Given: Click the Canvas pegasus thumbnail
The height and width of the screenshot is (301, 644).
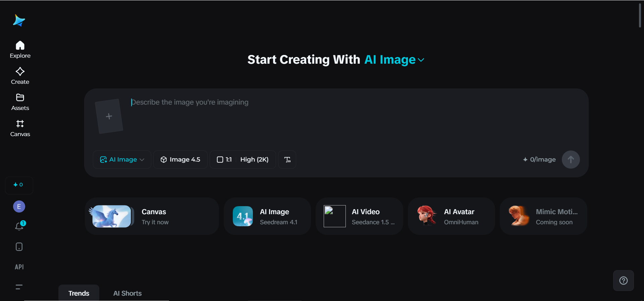Looking at the screenshot, I should tap(111, 216).
